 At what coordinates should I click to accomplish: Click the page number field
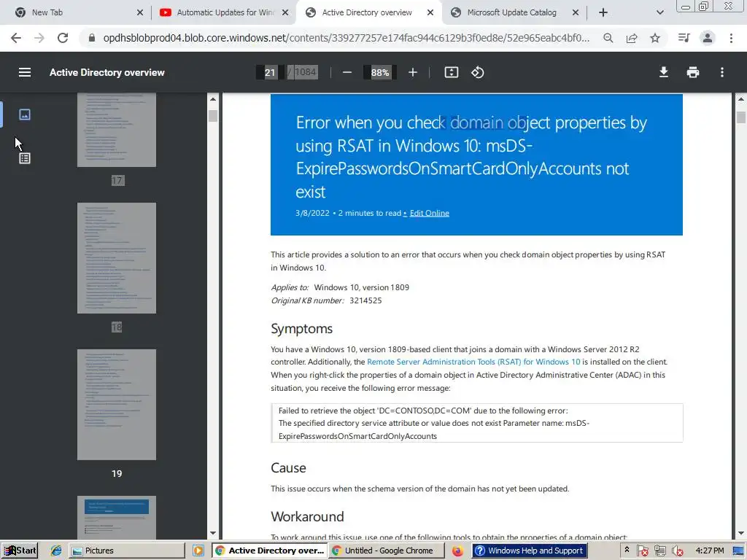pyautogui.click(x=270, y=72)
